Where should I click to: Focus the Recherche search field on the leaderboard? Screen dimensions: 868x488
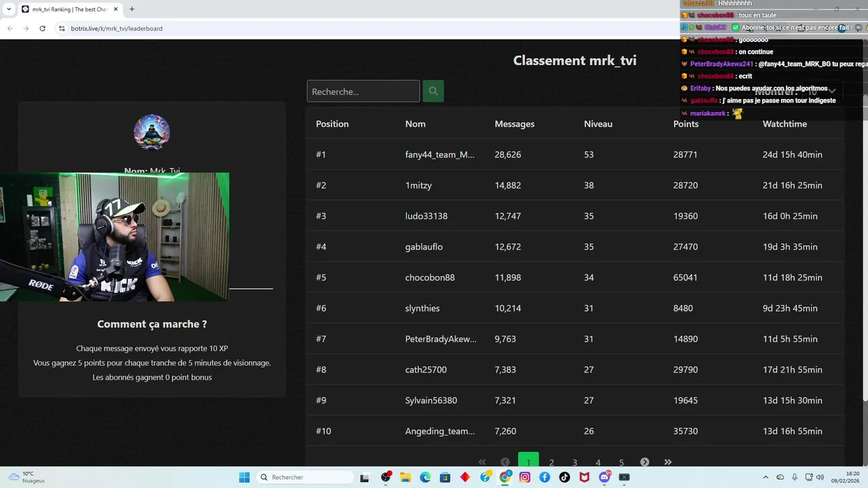pyautogui.click(x=363, y=91)
